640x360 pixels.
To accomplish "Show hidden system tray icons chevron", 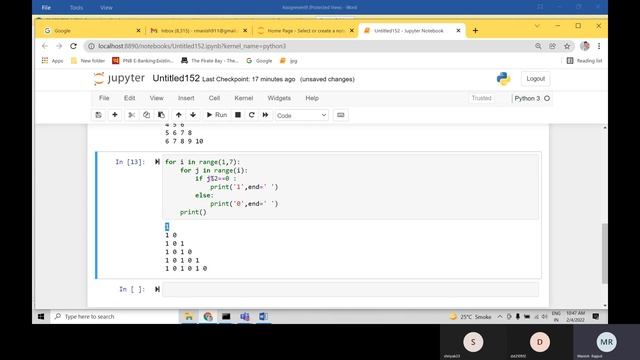I will (x=500, y=317).
